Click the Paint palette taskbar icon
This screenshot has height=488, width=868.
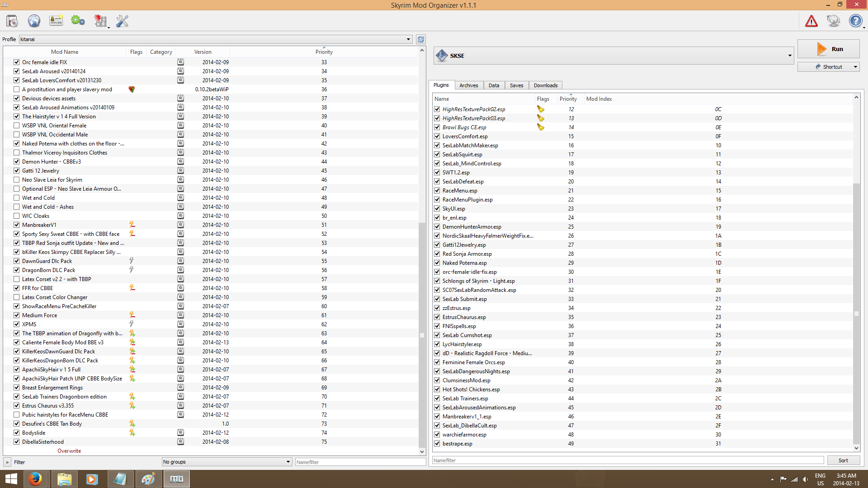(148, 479)
